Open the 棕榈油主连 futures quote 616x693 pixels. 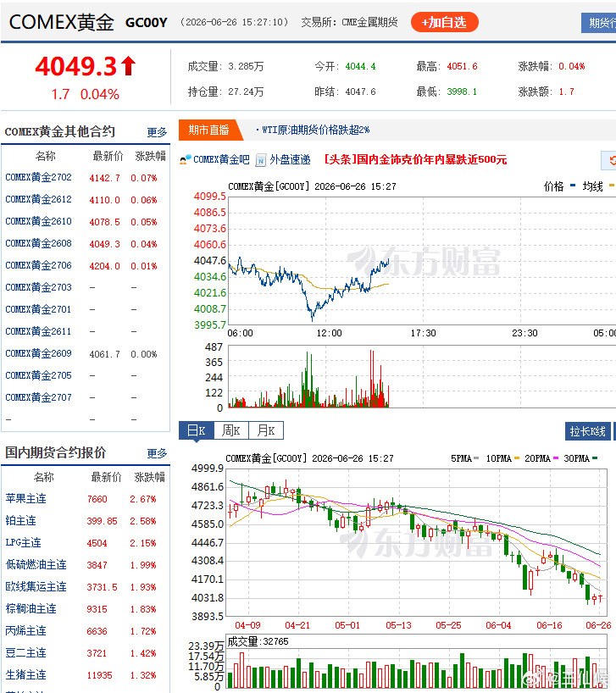pyautogui.click(x=31, y=609)
